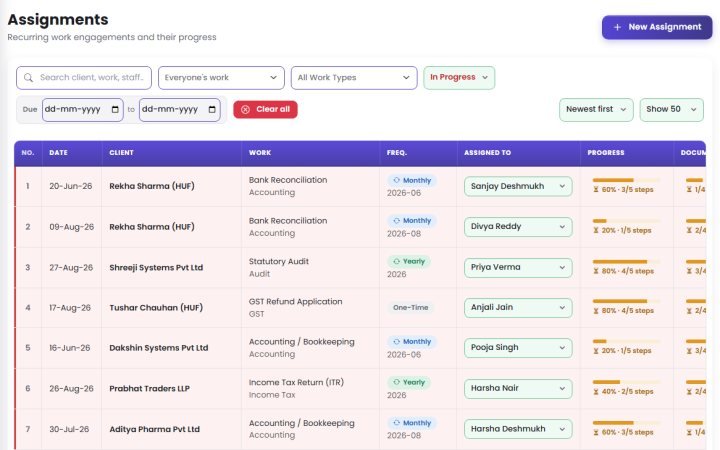Change assignee Anjali Jain dropdown
This screenshot has width=720, height=450.
click(x=518, y=307)
